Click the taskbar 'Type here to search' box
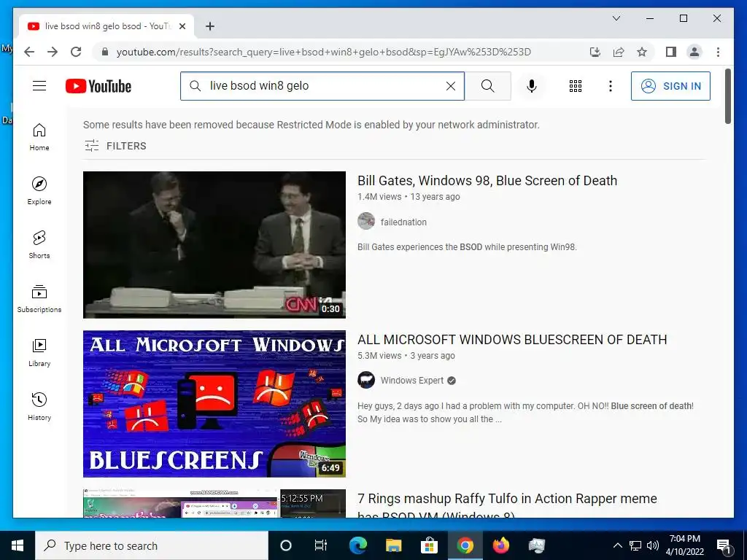This screenshot has width=747, height=560. [x=152, y=545]
